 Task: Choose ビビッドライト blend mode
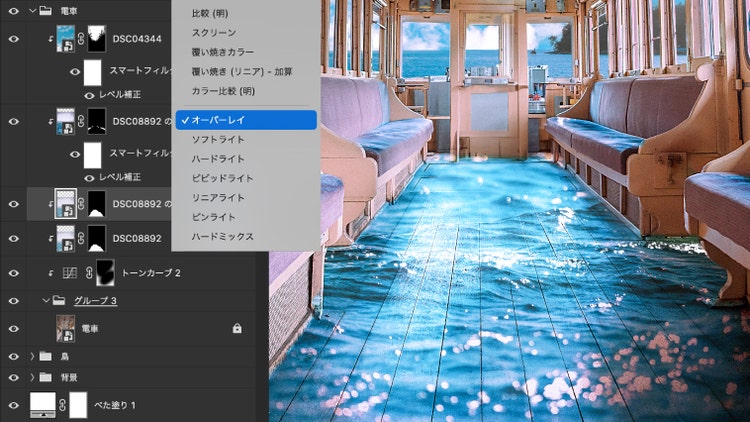coord(222,178)
